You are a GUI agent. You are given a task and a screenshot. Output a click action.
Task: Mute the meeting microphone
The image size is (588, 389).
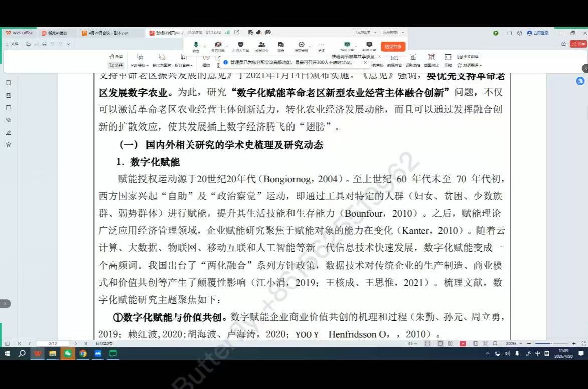coord(196,46)
